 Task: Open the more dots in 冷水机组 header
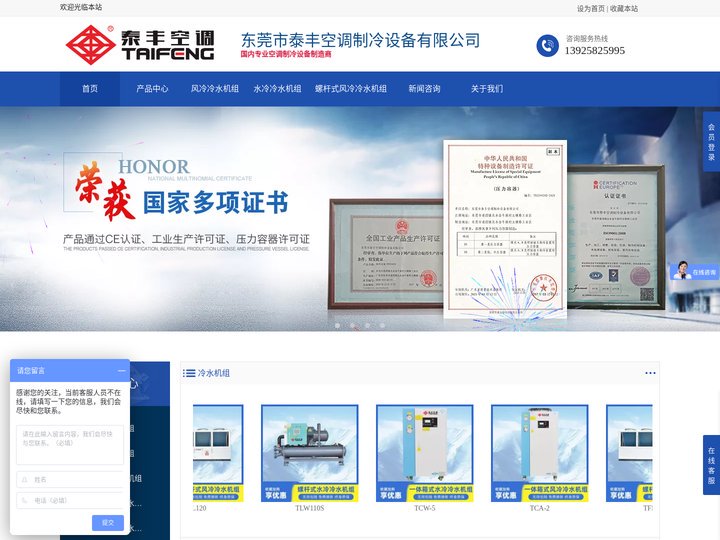(650, 373)
